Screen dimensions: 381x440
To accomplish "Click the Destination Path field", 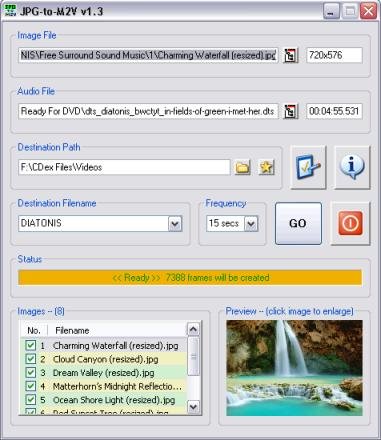I will [124, 167].
